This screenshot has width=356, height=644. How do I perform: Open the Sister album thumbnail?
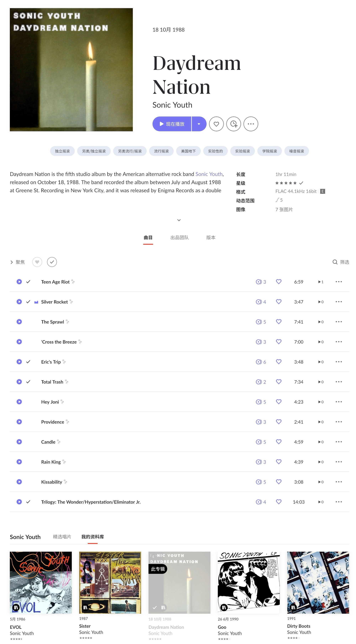coord(110,583)
